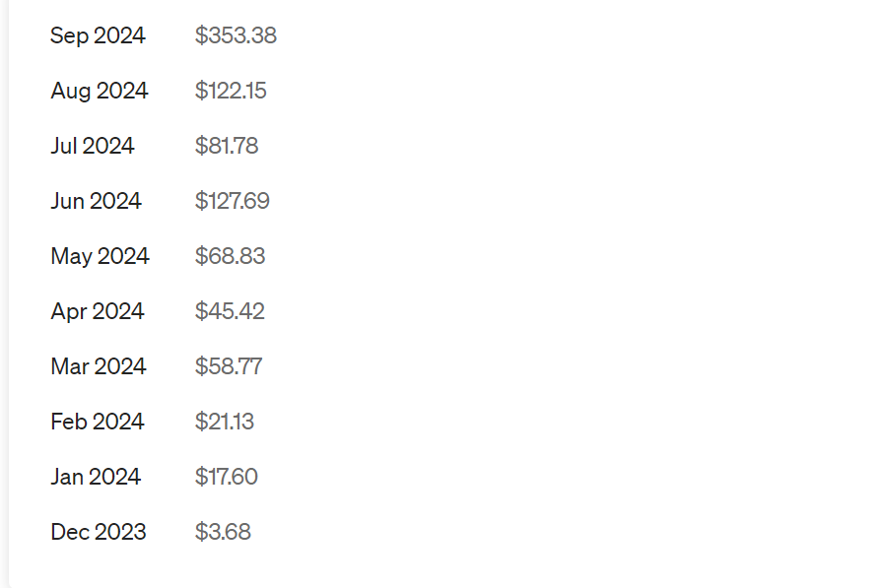Open the Apr 2024 entry
Image resolution: width=881 pixels, height=588 pixels.
click(x=98, y=311)
